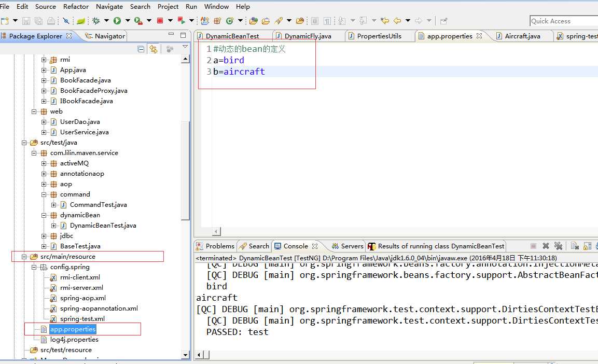598x364 pixels.
Task: Click the New Java Package icon
Action: 217,21
